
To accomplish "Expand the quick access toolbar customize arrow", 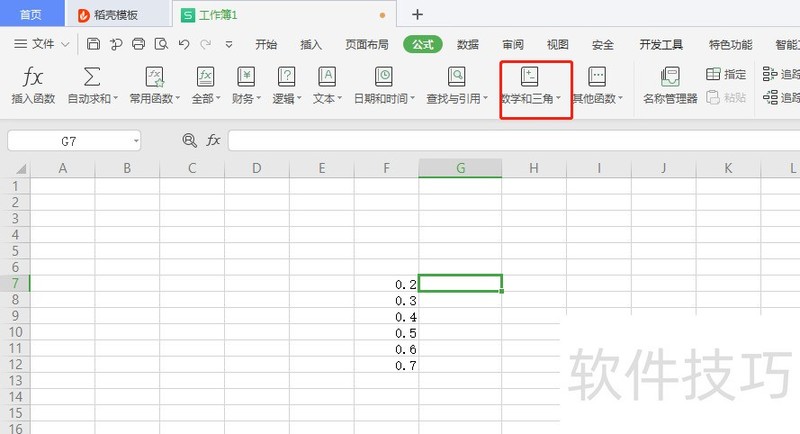I will click(x=229, y=44).
